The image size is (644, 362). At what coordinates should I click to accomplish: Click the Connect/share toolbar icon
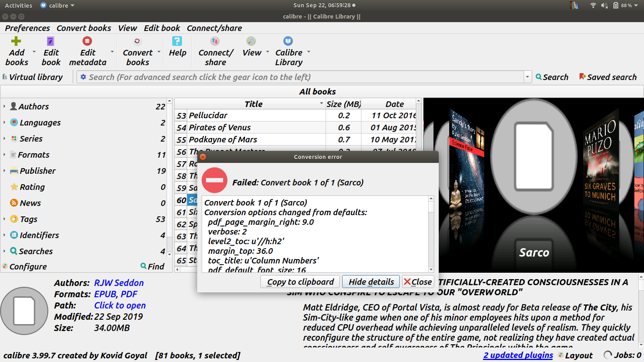pos(215,41)
